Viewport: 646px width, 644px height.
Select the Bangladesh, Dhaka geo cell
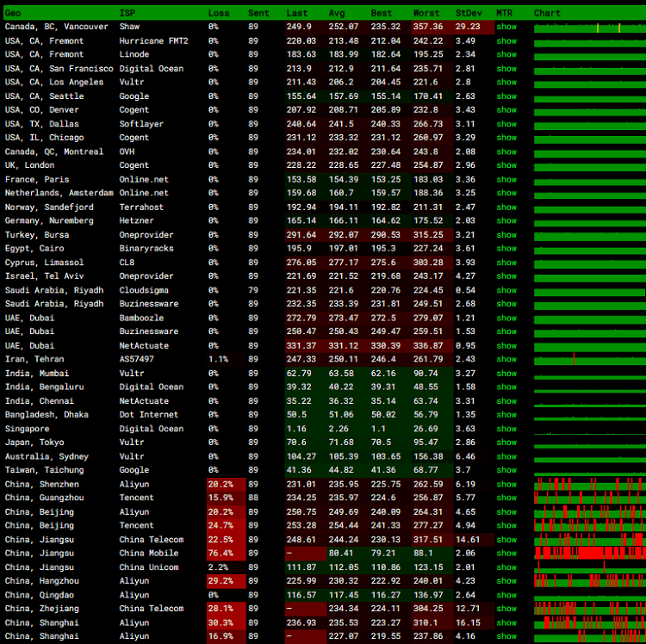47,415
